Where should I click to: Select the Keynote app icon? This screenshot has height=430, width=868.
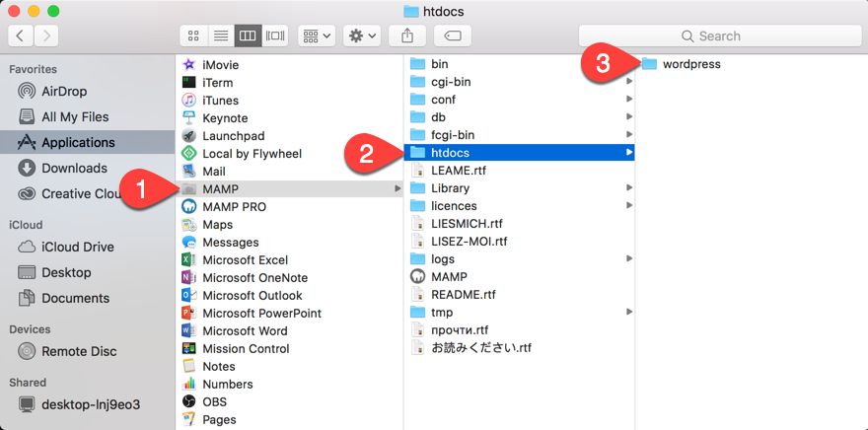click(x=189, y=118)
